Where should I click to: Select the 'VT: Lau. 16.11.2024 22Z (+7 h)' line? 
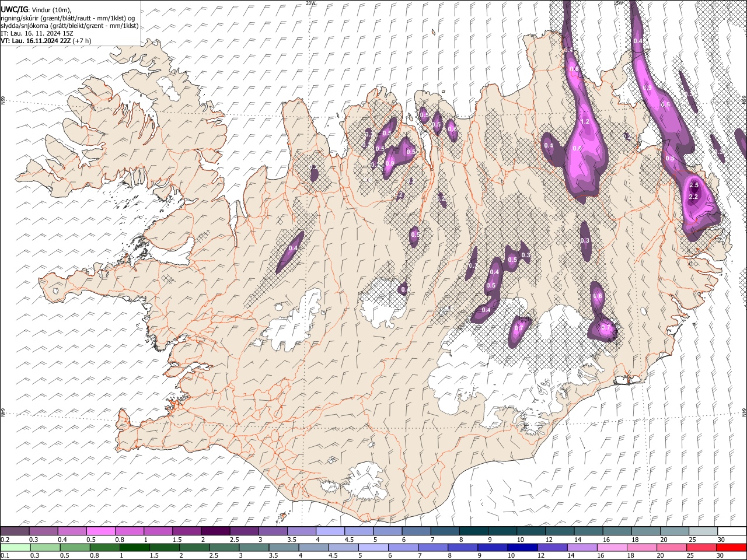point(46,41)
